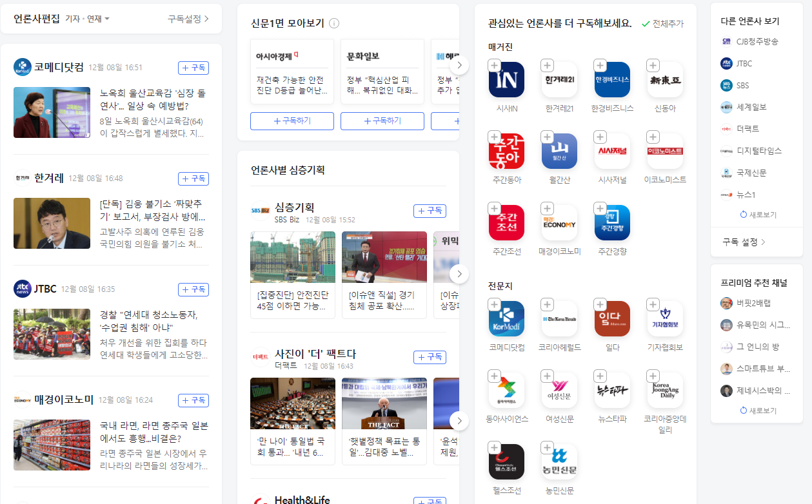Open the 시사저널 magazine icon
Screen dimensions: 812x504
(x=612, y=151)
